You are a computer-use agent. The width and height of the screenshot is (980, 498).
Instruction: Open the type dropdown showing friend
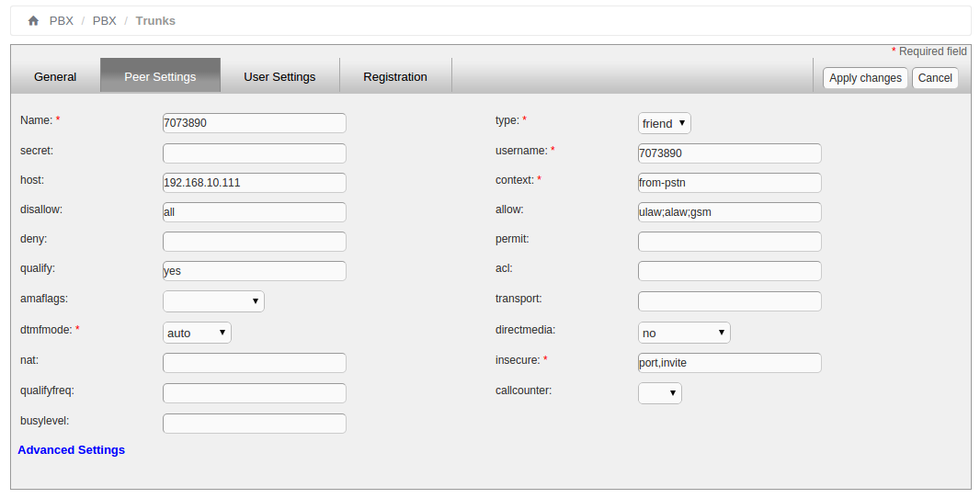pos(664,123)
